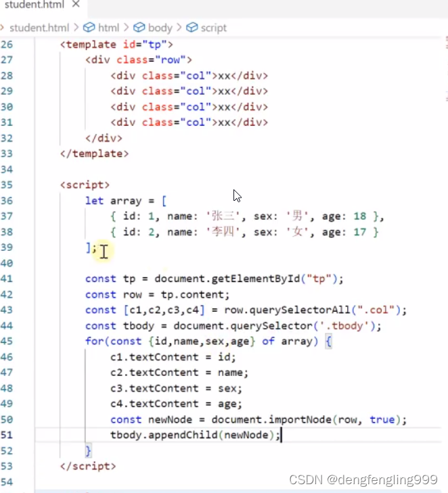Click the div class="row" line
Screen dimensions: 448x493
[139, 60]
